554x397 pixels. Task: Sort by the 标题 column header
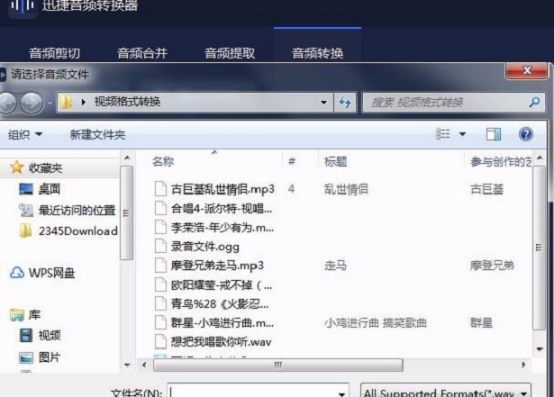point(335,161)
